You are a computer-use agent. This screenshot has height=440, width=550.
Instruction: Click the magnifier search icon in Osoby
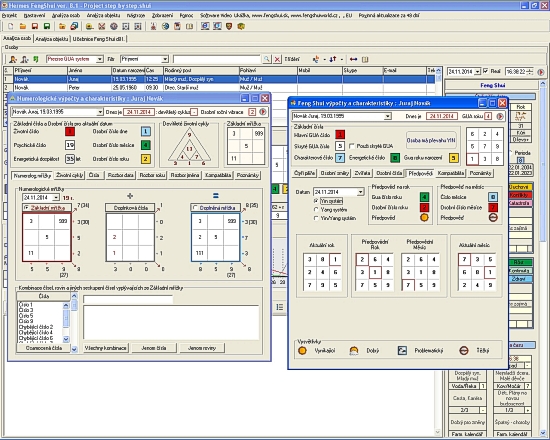tap(267, 59)
